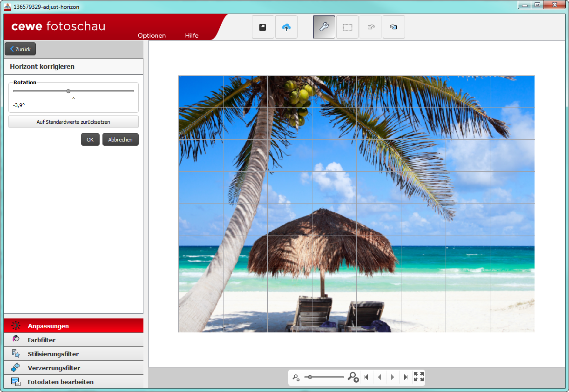The height and width of the screenshot is (392, 569).
Task: Adjust the Rotation slider handle
Action: (x=68, y=91)
